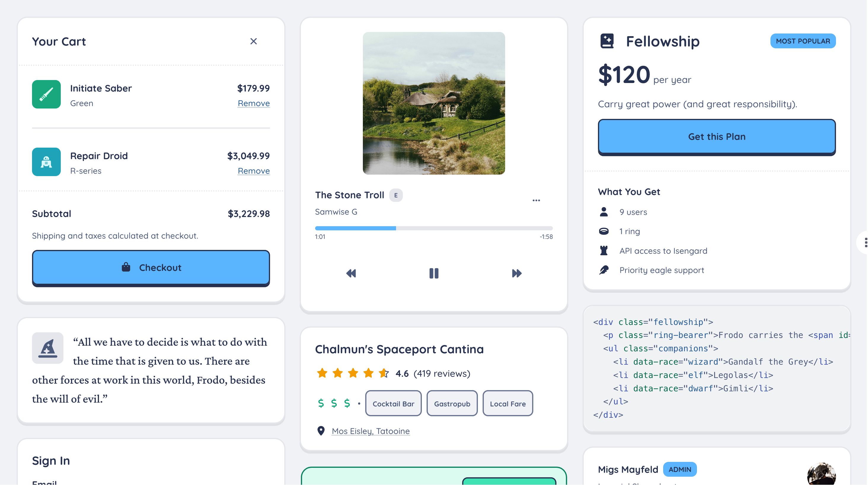Proceed with the Checkout button

click(x=151, y=268)
